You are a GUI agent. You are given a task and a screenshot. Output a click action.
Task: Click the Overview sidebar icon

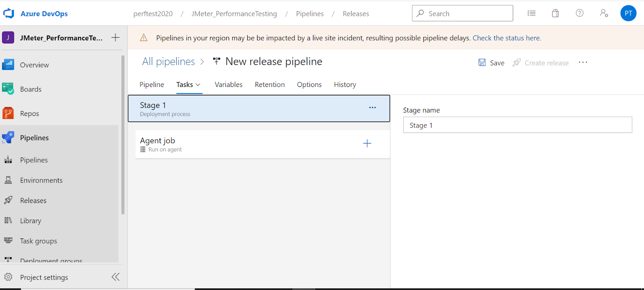coord(8,64)
